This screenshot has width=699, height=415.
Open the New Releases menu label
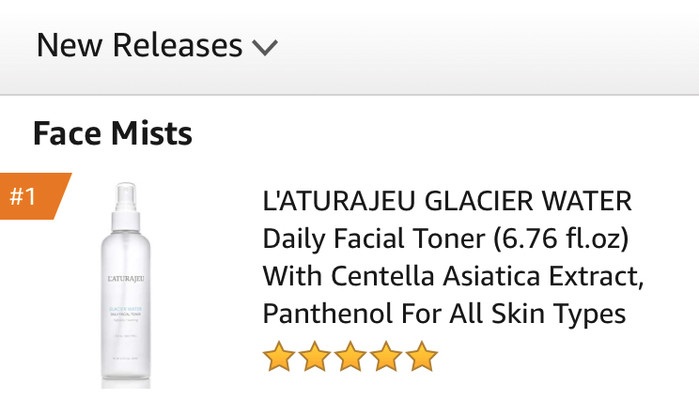pyautogui.click(x=140, y=45)
